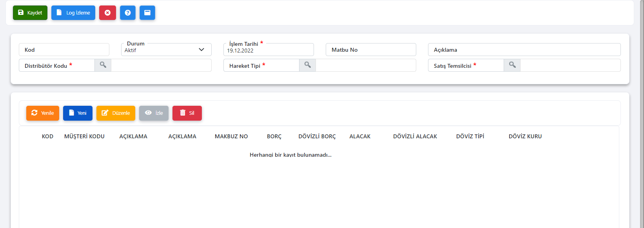Viewport: 644px width, 228px height.
Task: Sort by MÜŞTERİ KODU column header
Action: coord(84,136)
